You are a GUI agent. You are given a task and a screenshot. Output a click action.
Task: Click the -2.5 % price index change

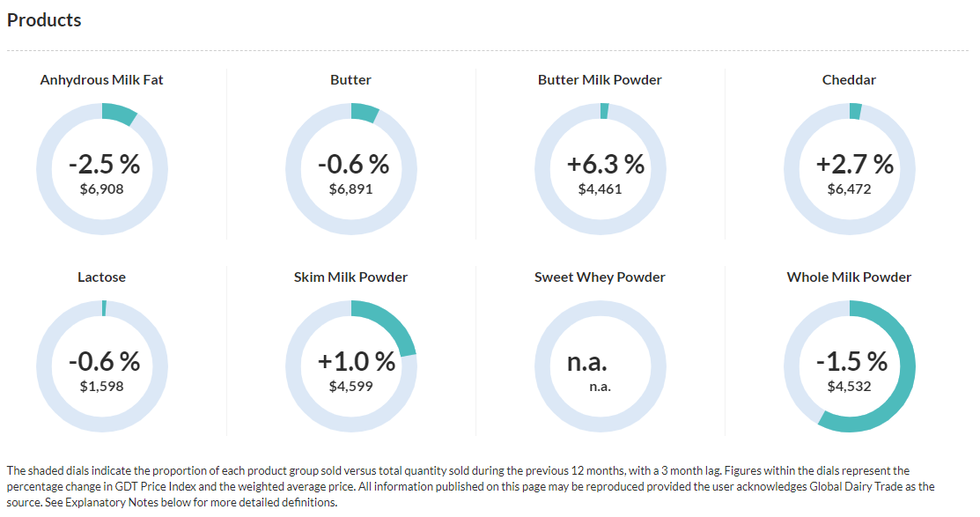click(x=104, y=165)
